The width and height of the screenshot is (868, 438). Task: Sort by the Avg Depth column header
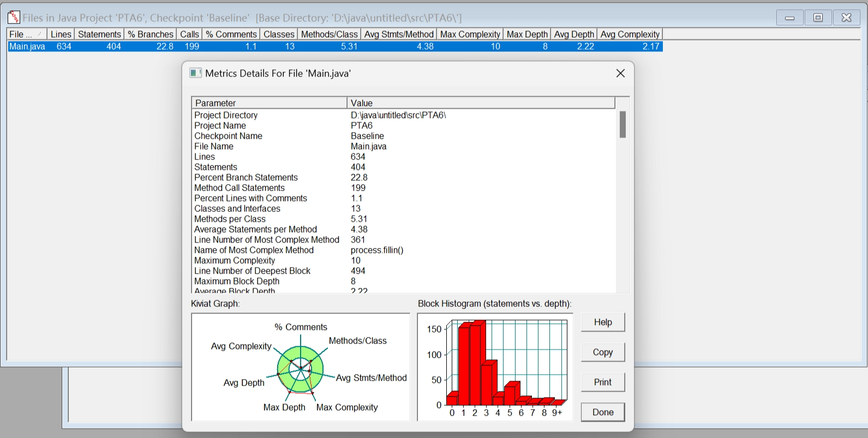pyautogui.click(x=574, y=34)
